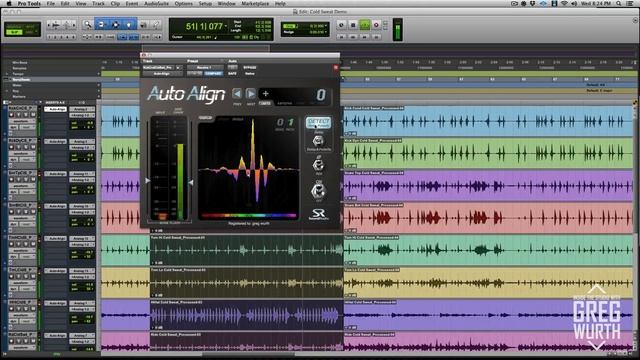
Task: Click the Safe button in plugin header
Action: coord(232,73)
